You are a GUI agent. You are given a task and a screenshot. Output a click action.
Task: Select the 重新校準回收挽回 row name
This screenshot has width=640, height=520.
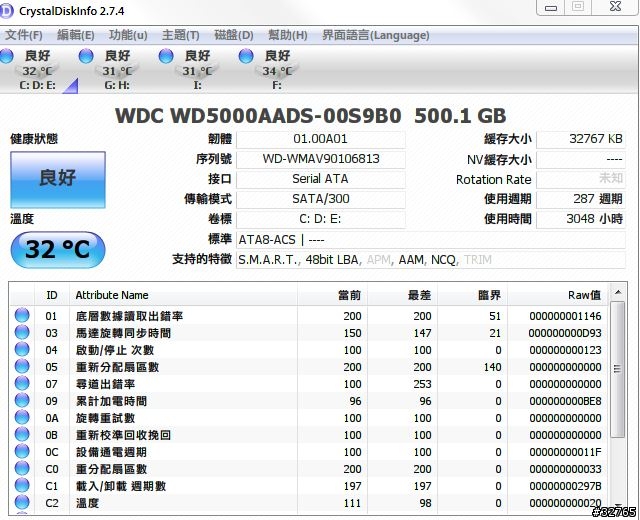point(124,436)
